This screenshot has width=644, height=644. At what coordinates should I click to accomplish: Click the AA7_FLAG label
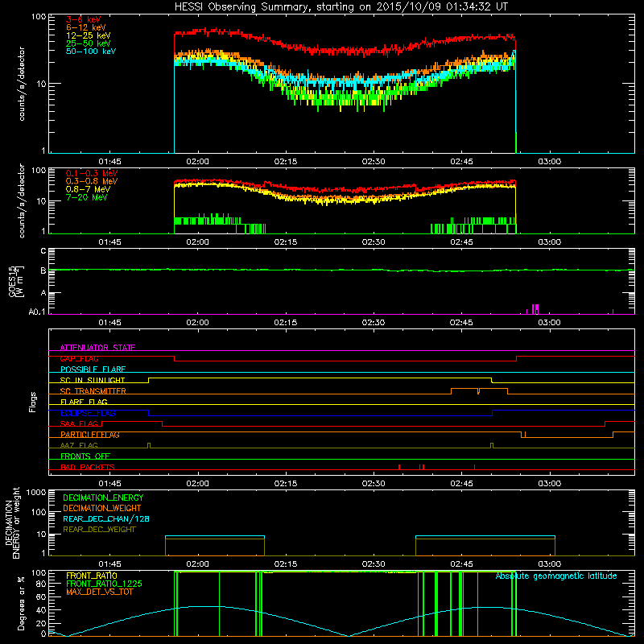coord(79,445)
